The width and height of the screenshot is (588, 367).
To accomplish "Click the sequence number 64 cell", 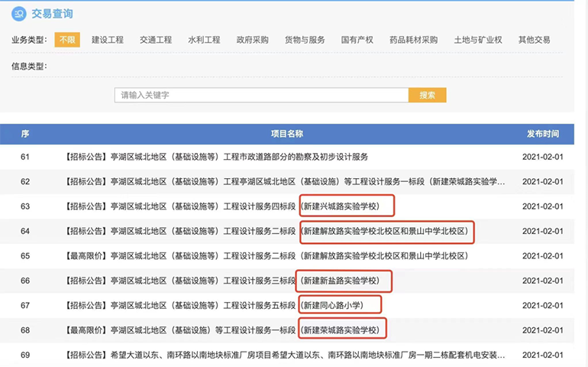I will coord(25,232).
